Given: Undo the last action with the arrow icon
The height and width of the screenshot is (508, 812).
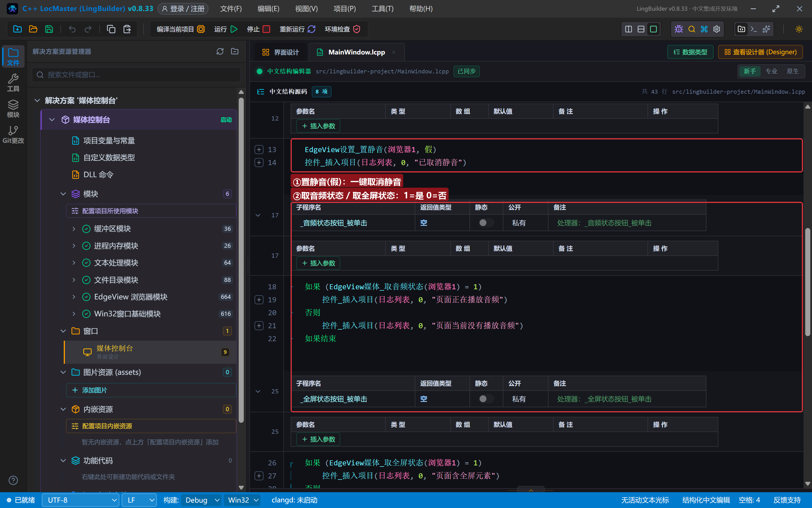Looking at the screenshot, I should (72, 29).
